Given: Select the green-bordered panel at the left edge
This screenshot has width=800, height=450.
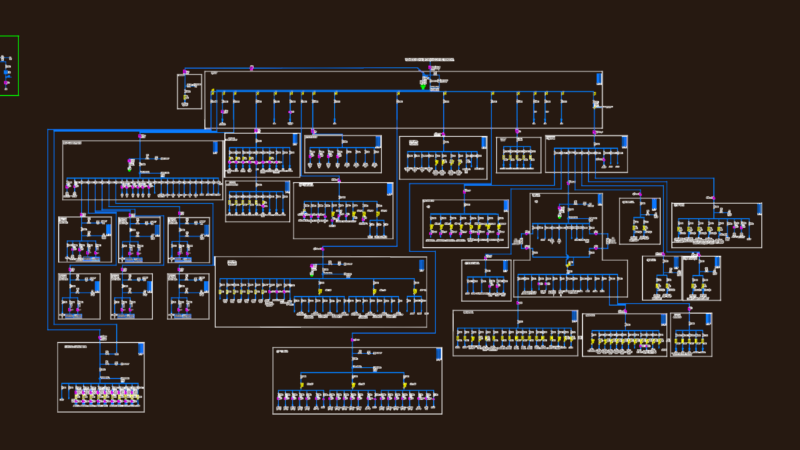Looking at the screenshot, I should (x=9, y=65).
